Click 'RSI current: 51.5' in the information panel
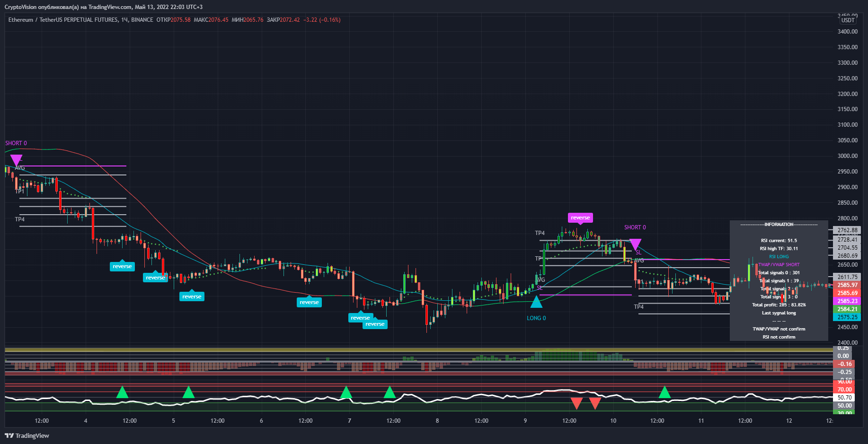This screenshot has width=868, height=444. (779, 241)
